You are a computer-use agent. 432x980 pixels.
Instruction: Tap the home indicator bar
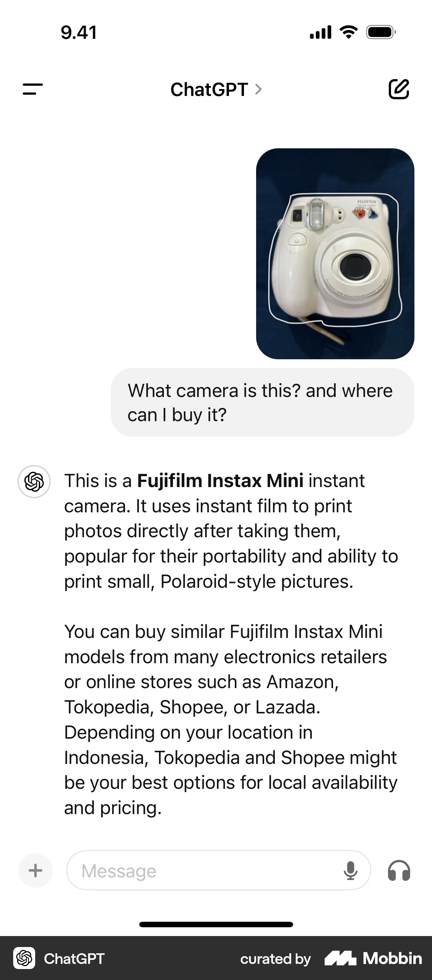click(216, 924)
